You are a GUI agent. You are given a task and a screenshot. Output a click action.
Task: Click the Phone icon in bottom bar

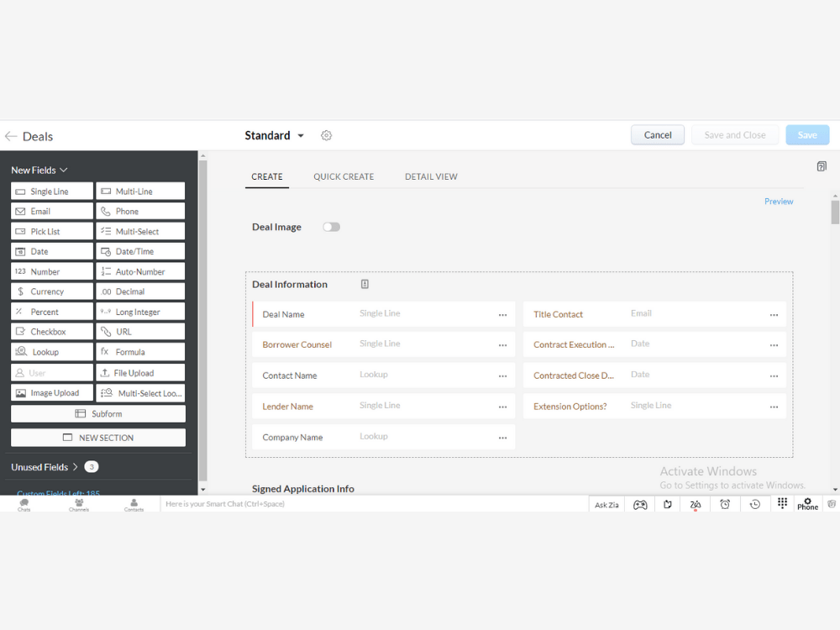tap(807, 504)
